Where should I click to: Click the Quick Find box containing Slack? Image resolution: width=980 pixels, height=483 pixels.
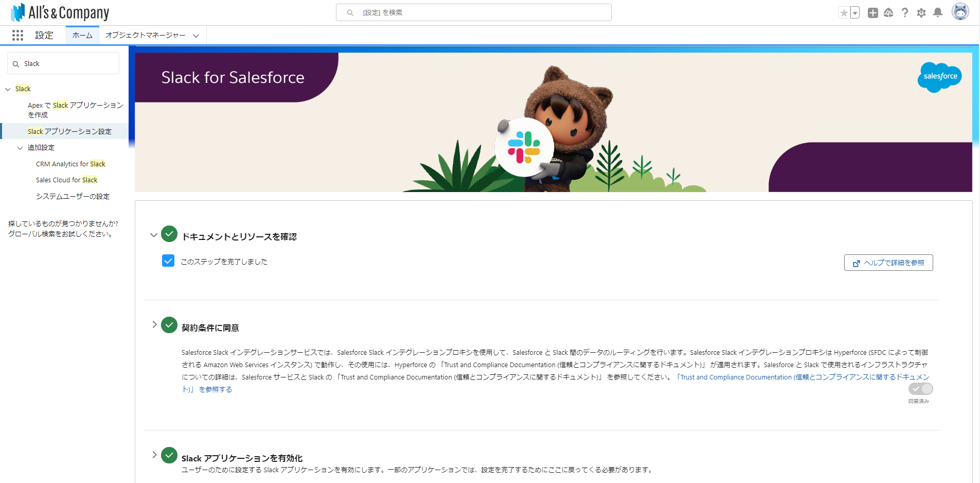pyautogui.click(x=63, y=63)
